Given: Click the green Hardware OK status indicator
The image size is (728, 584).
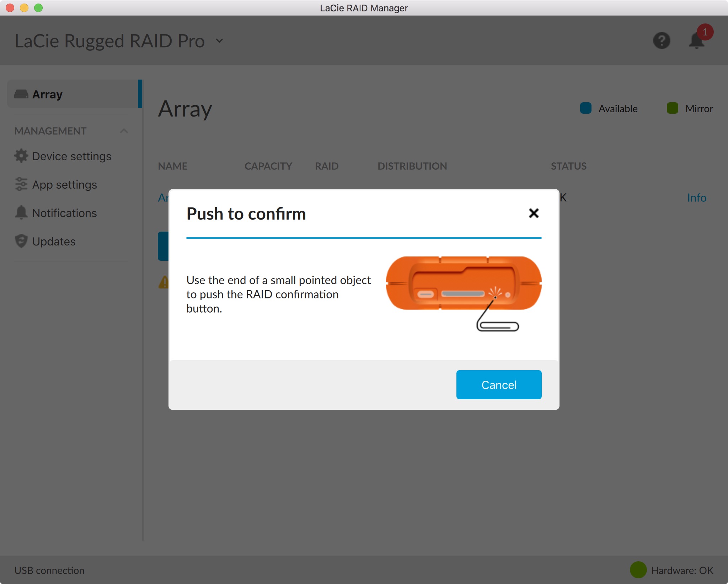Looking at the screenshot, I should click(638, 570).
